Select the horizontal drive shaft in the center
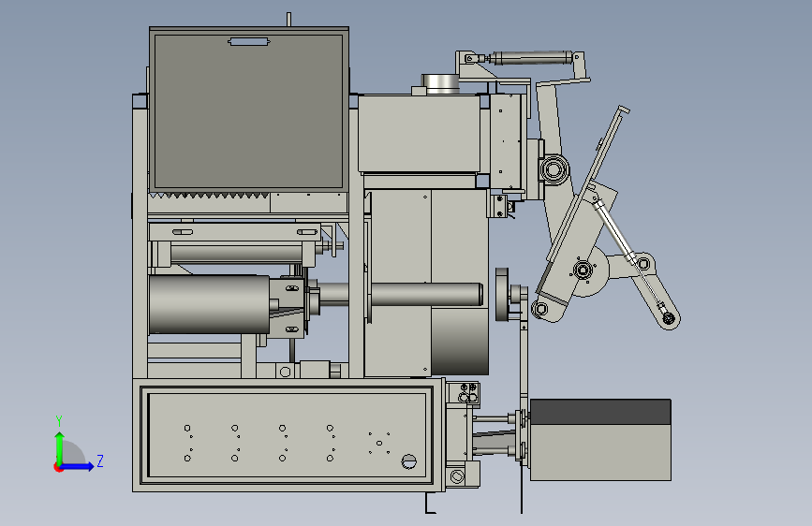This screenshot has height=526, width=812. (426, 294)
